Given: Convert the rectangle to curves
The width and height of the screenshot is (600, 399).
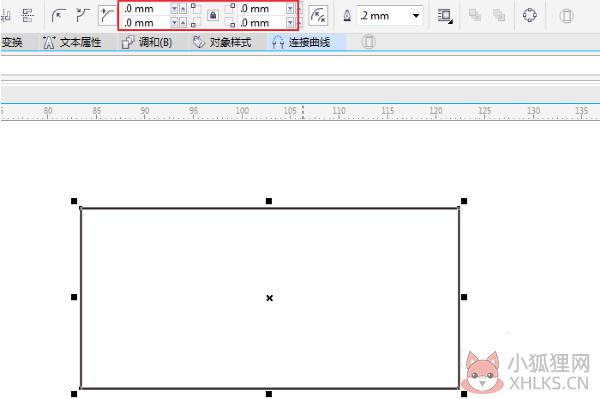Looking at the screenshot, I should point(530,16).
